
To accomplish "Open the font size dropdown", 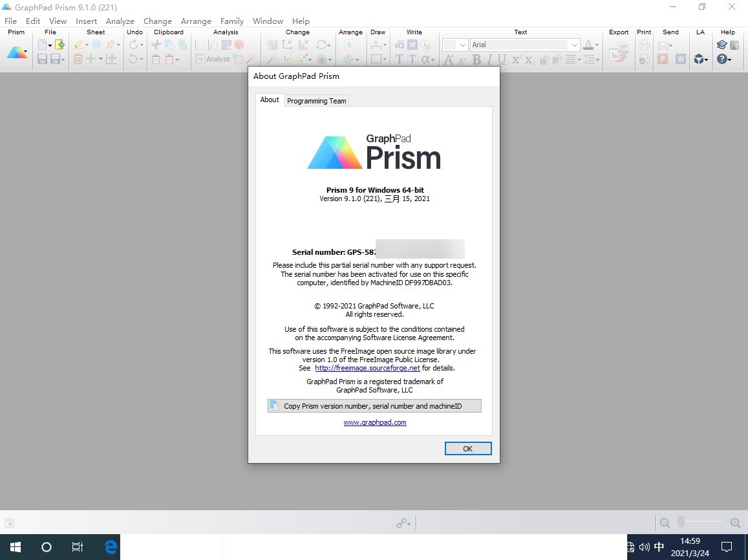I will click(462, 45).
